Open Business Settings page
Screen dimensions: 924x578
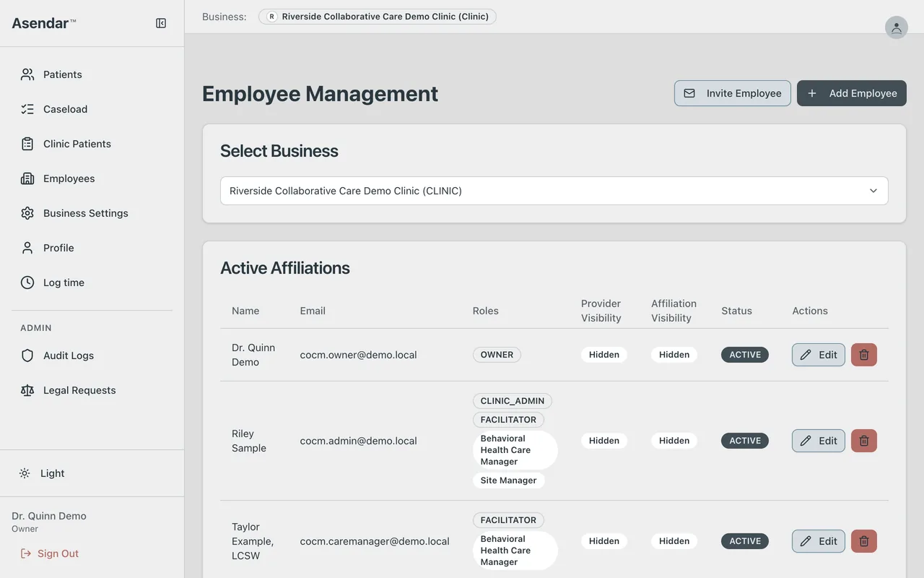tap(92, 213)
